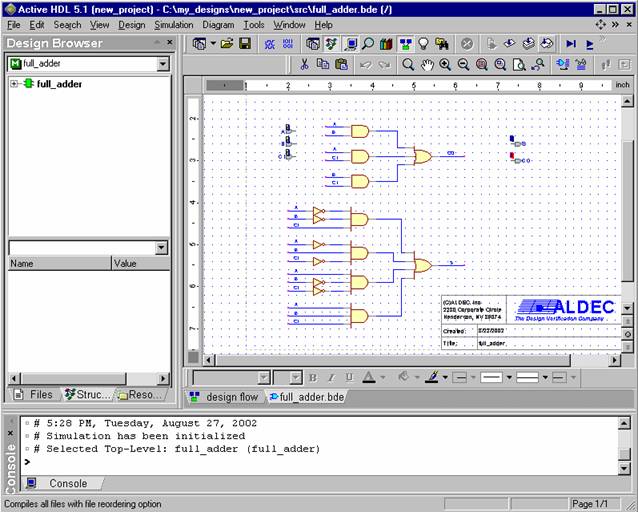Viewport: 638px width, 512px height.
Task: Click the Paste clipboard icon
Action: pos(341,64)
